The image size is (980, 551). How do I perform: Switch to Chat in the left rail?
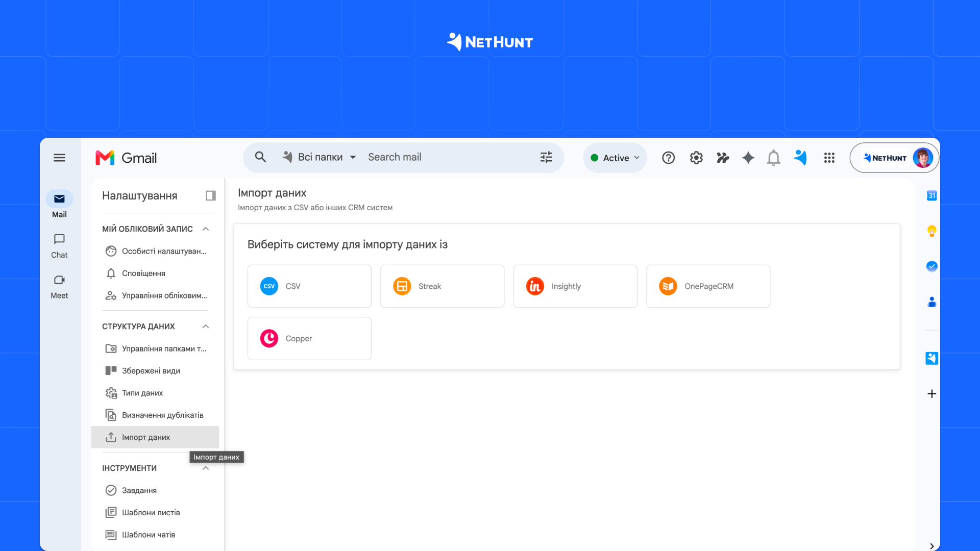click(x=59, y=246)
